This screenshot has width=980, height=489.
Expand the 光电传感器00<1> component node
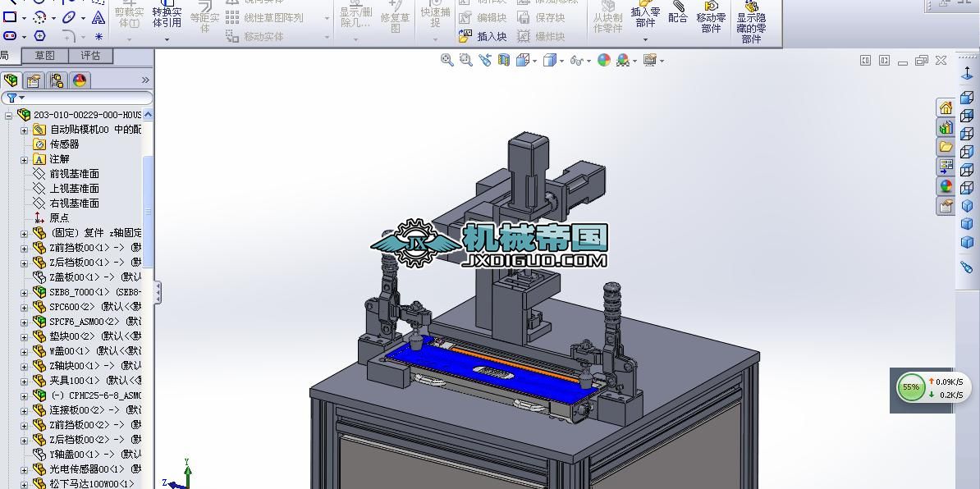24,469
